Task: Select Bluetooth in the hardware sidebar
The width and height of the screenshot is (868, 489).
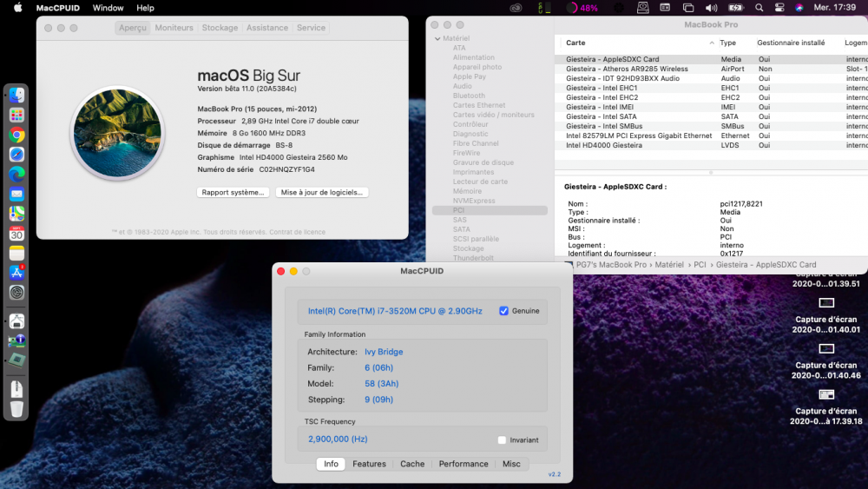Action: coord(469,96)
